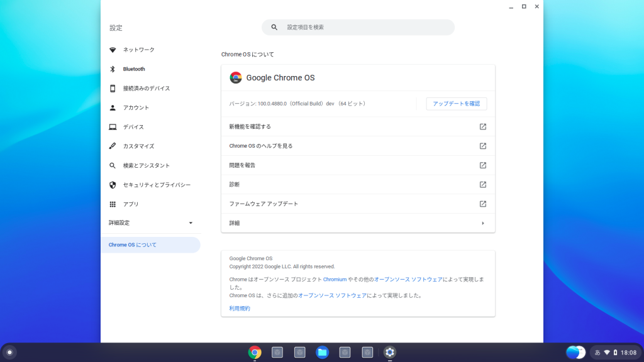
Task: Click the version 100.0.4880.0 text
Action: pos(297,104)
